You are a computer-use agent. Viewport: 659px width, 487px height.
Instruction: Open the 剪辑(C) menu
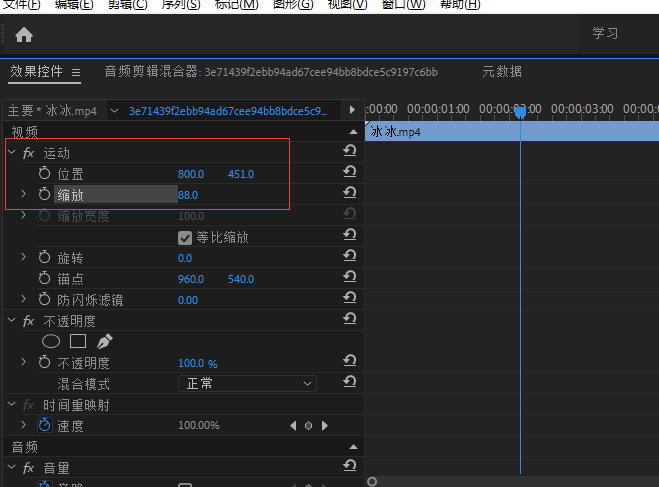coord(128,5)
